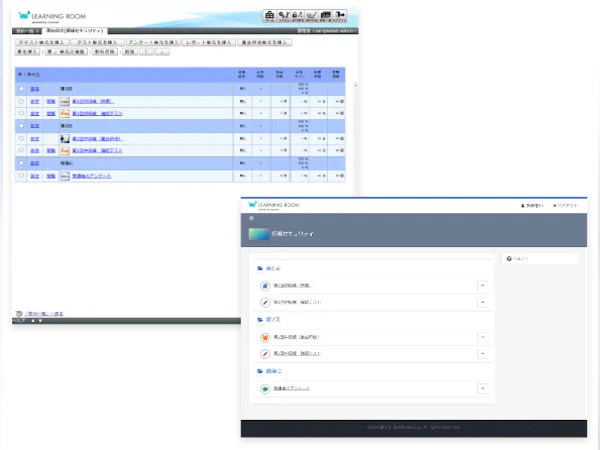The width and height of the screenshot is (600, 450).
Task: Open settings link for 1st session chapter row
Action: click(35, 89)
